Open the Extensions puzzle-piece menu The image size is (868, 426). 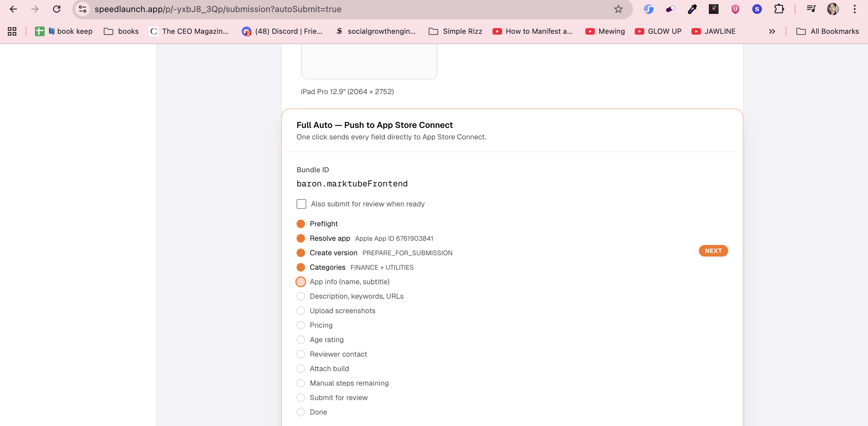[x=779, y=9]
